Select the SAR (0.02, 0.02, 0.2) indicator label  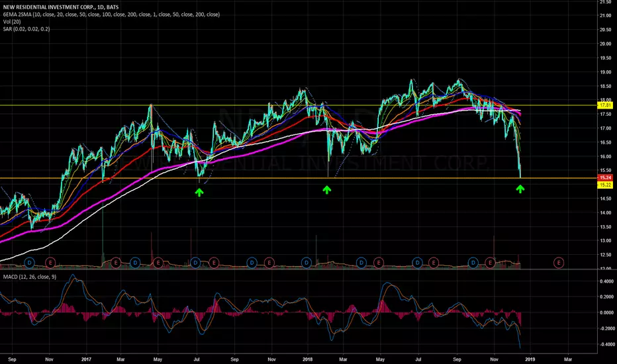pos(26,29)
